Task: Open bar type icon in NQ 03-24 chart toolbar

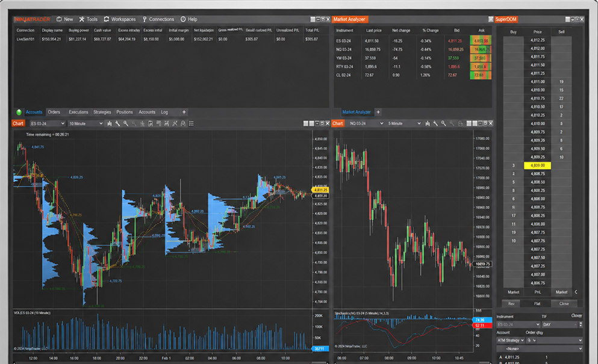Action: tap(428, 123)
